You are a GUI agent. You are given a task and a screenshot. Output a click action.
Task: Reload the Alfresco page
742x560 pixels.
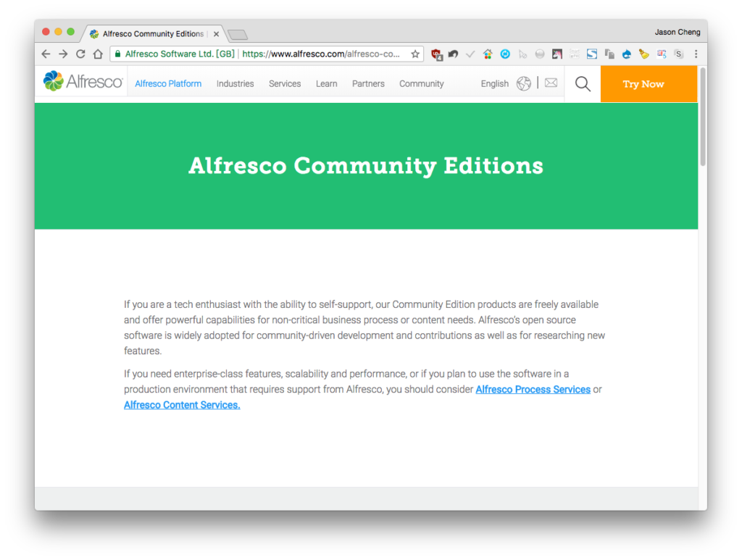click(x=80, y=54)
